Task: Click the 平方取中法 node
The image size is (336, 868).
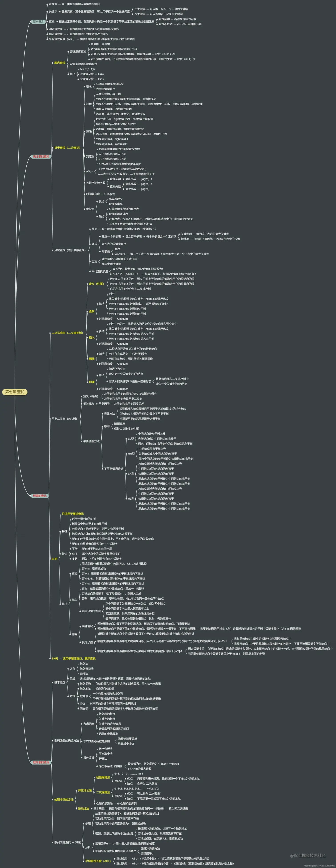Action: coord(106,754)
